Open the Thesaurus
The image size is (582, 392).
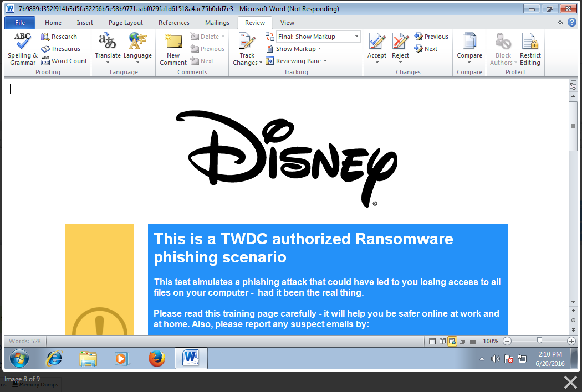(60, 49)
